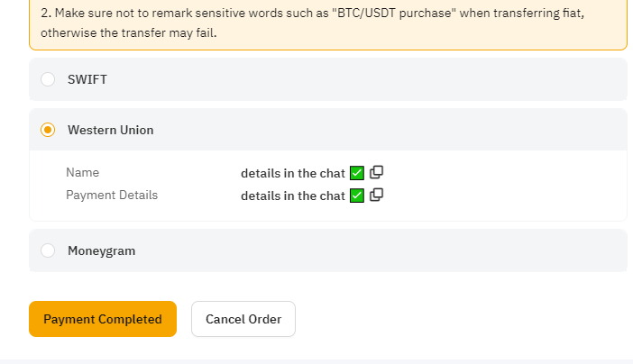Click the Name field label

pos(82,172)
